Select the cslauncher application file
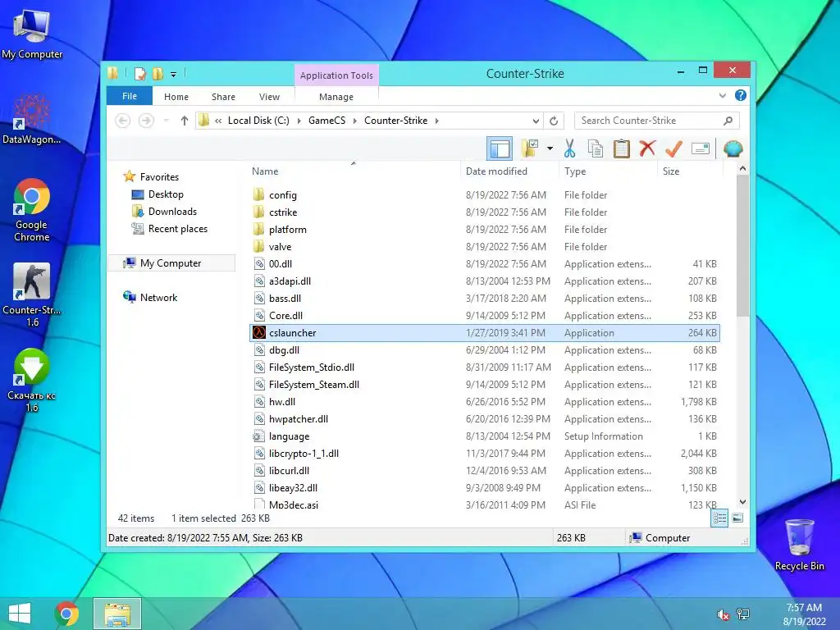Viewport: 840px width, 630px height. click(485, 333)
